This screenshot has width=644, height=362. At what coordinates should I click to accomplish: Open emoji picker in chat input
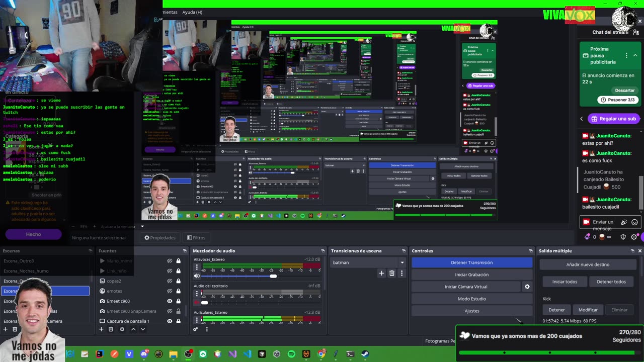[x=634, y=222]
